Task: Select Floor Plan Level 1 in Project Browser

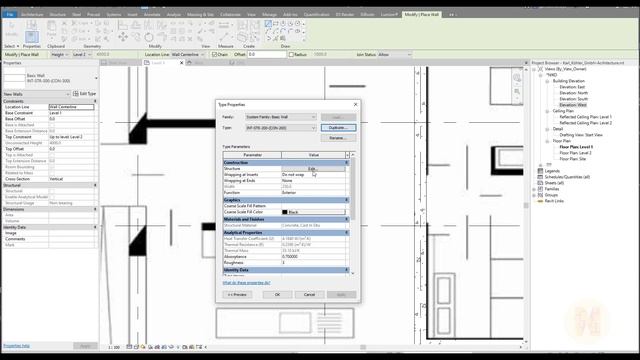Action: pos(576,147)
